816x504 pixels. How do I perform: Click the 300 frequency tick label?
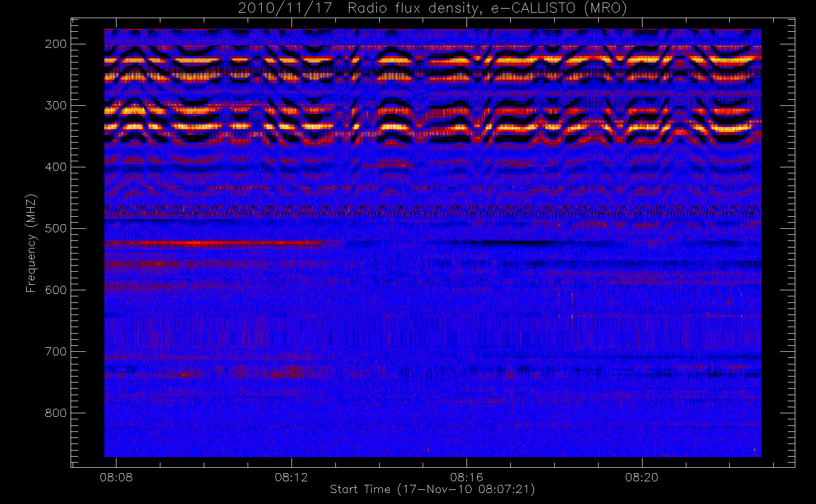[56, 105]
